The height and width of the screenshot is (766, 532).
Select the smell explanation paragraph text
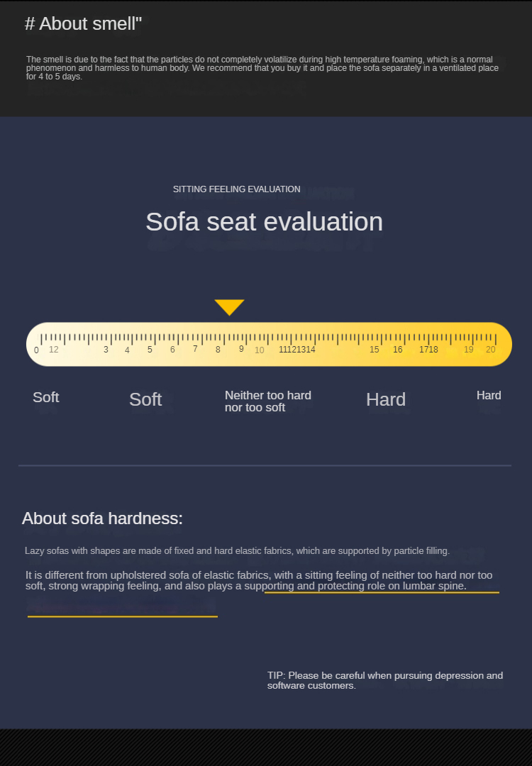tap(262, 68)
